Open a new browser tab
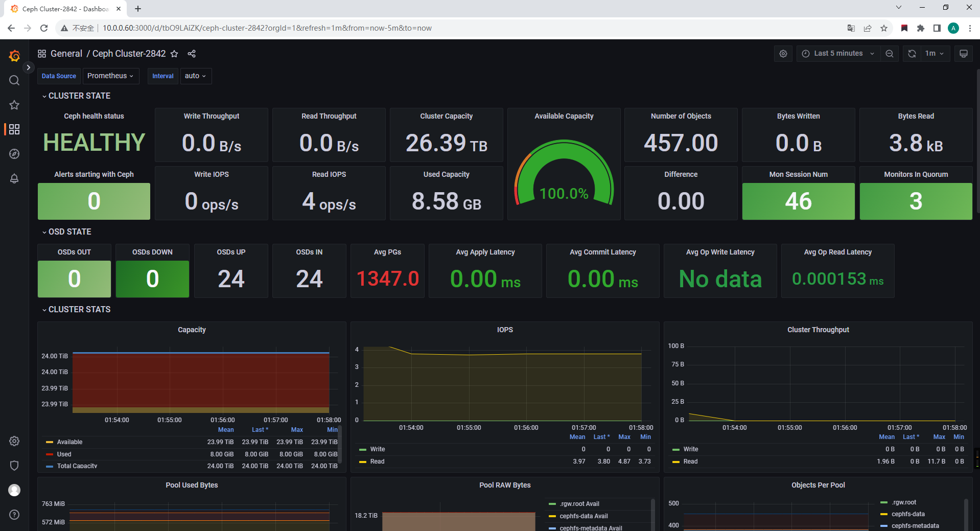The height and width of the screenshot is (531, 980). (138, 9)
